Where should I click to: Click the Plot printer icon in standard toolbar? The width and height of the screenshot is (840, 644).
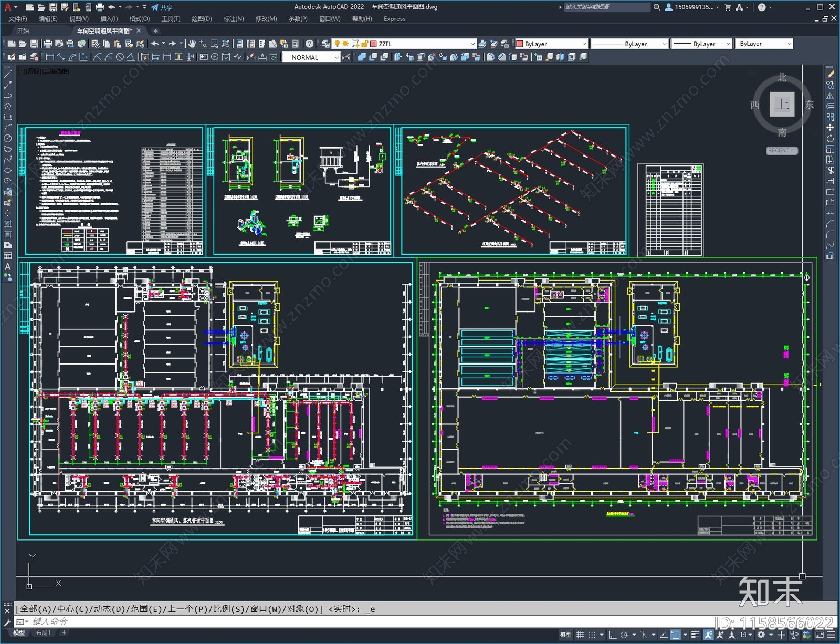tap(48, 44)
